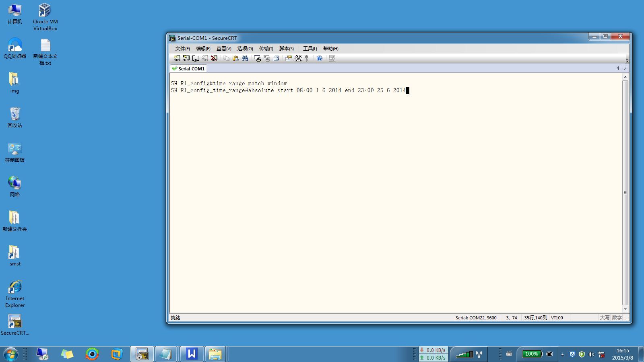This screenshot has width=644, height=362.
Task: Click the tab scroll left arrow
Action: tap(618, 68)
